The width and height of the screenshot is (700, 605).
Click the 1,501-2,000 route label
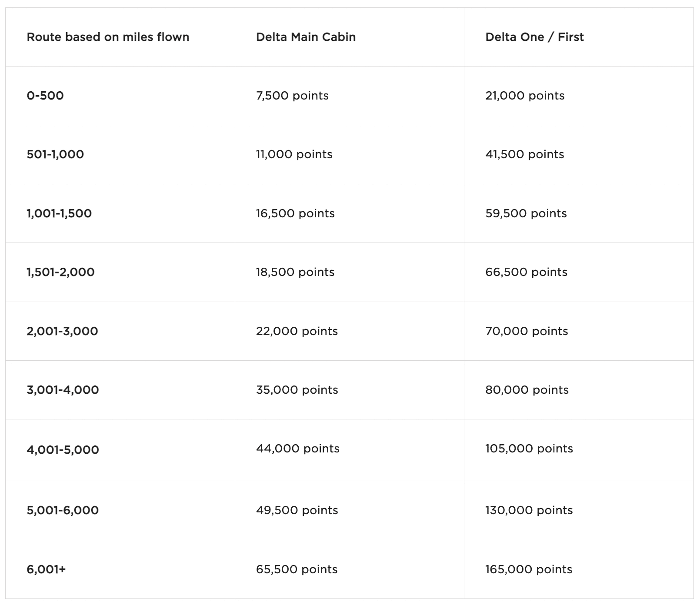coord(60,272)
